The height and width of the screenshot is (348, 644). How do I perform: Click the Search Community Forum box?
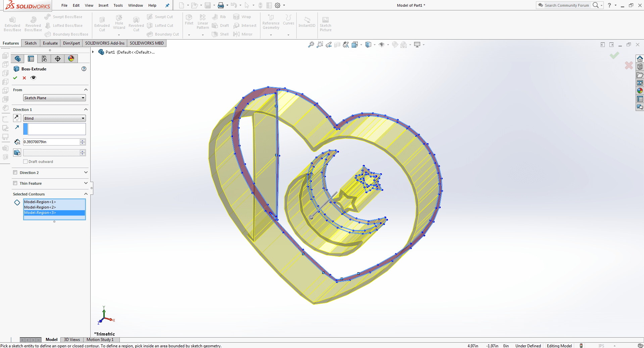(x=566, y=5)
